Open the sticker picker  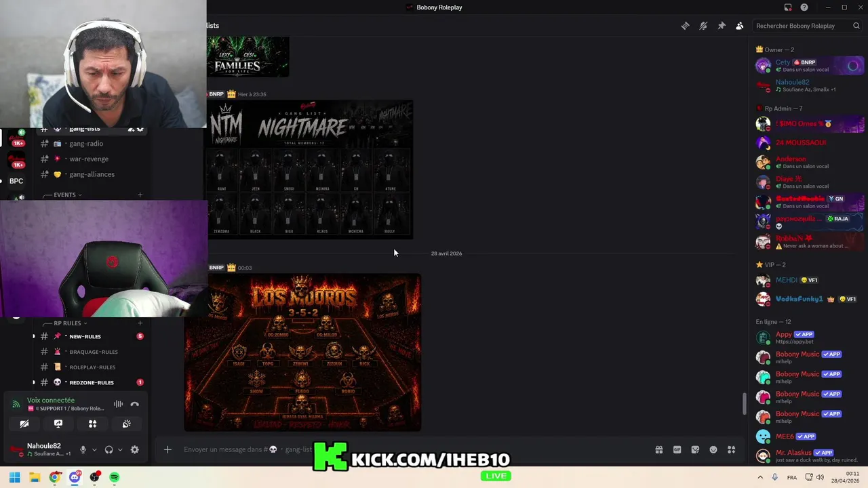click(x=695, y=449)
